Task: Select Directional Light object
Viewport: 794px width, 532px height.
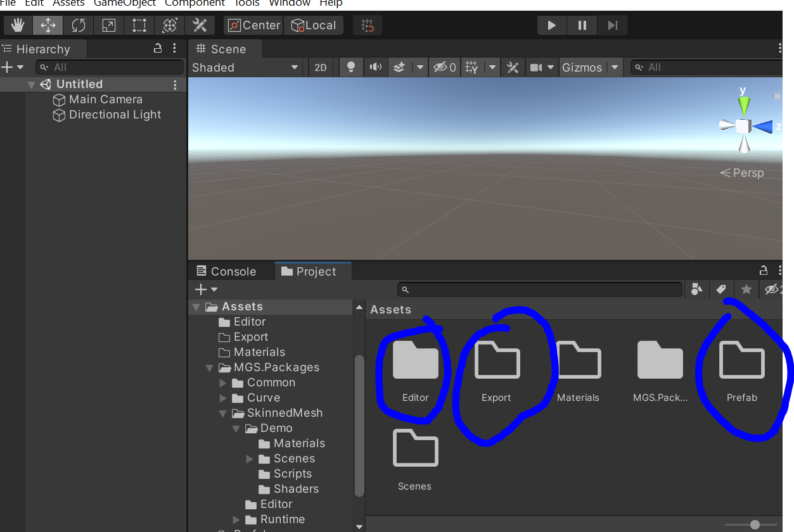Action: pyautogui.click(x=106, y=115)
